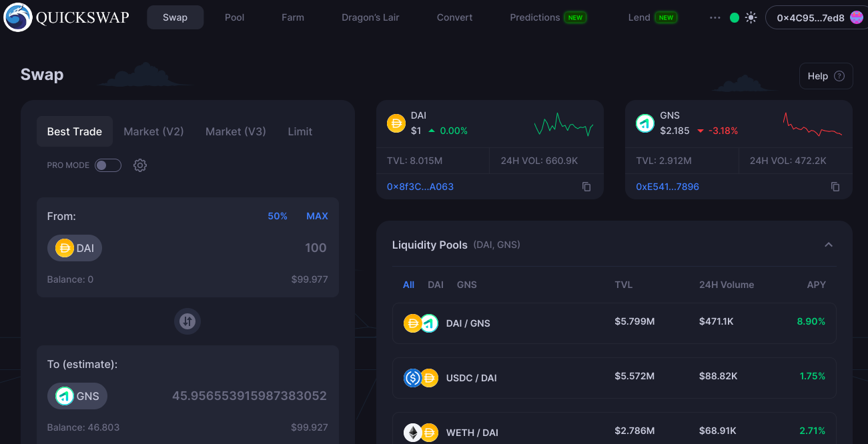
Task: Click the 50% amount button
Action: click(x=278, y=216)
